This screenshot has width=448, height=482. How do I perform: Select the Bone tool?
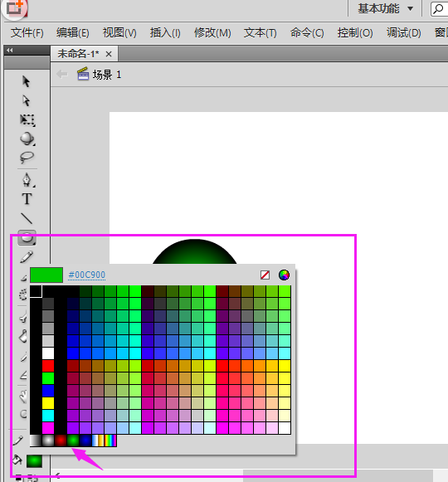(24, 317)
